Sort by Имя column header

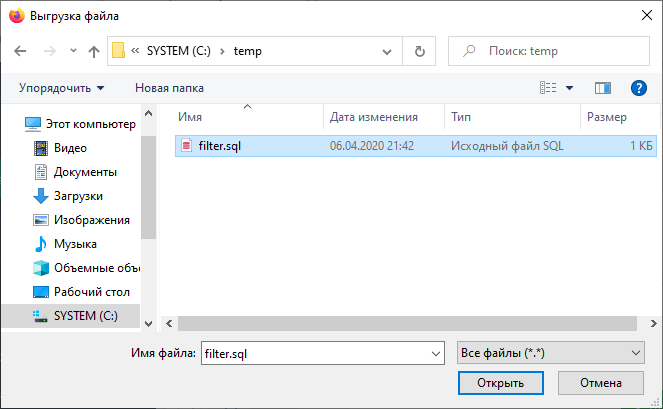click(x=190, y=117)
